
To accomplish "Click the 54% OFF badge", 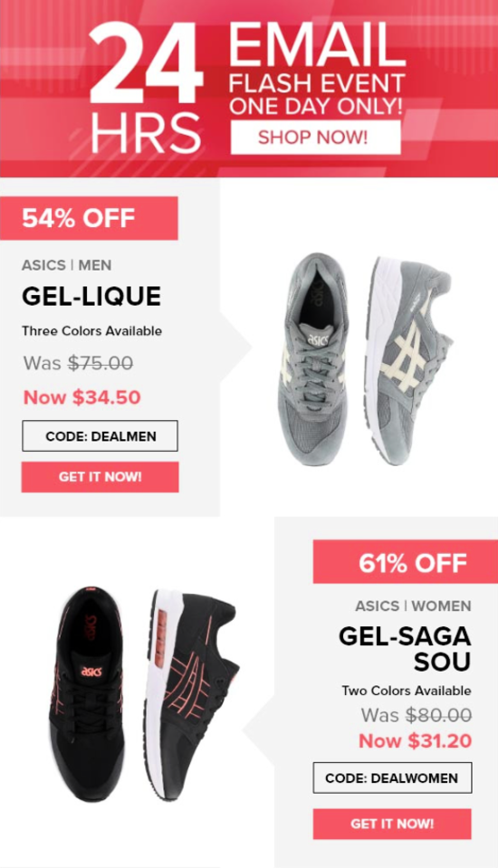I will [x=89, y=218].
